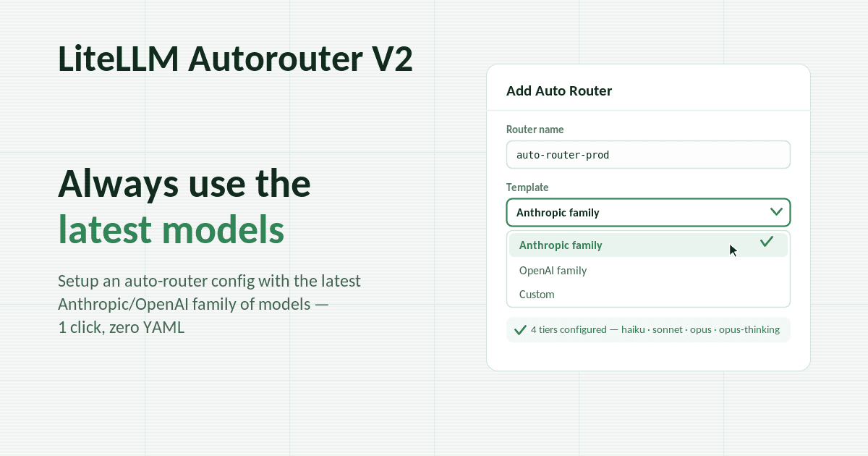Image resolution: width=868 pixels, height=456 pixels.
Task: Click the 'Always use the' heading
Action: point(184,184)
